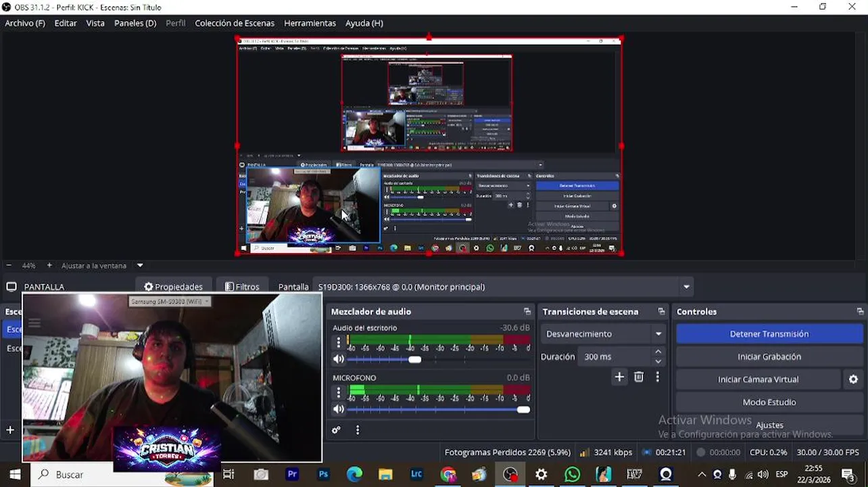Viewport: 868px width, 487px height.
Task: Open source Propiedades button
Action: coord(174,287)
